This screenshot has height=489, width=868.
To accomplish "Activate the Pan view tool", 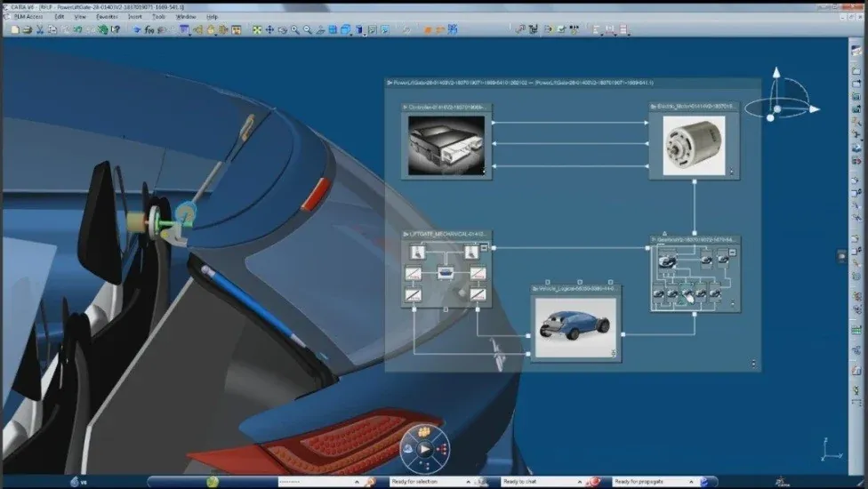I will click(x=269, y=29).
